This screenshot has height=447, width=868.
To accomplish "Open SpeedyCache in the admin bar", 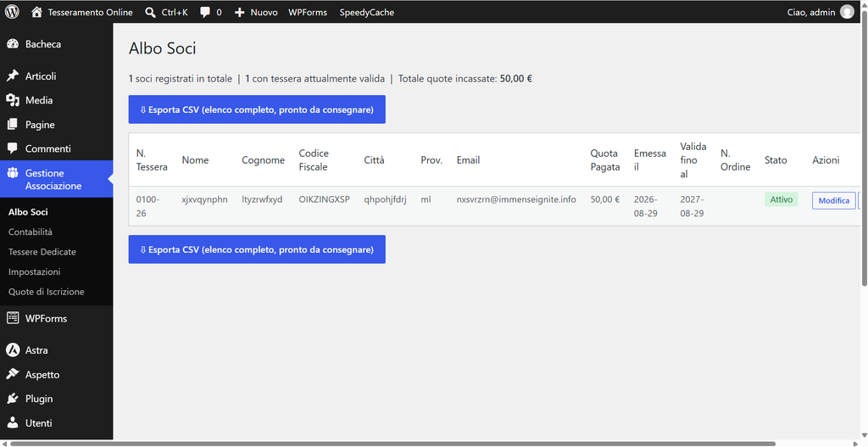I will (x=366, y=12).
